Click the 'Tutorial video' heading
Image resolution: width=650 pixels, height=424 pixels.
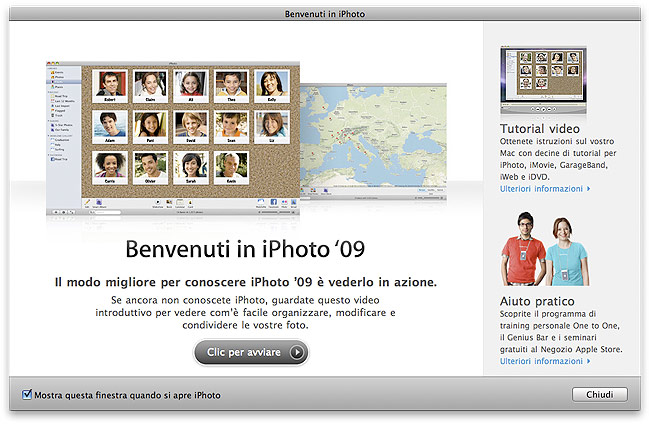[x=540, y=130]
